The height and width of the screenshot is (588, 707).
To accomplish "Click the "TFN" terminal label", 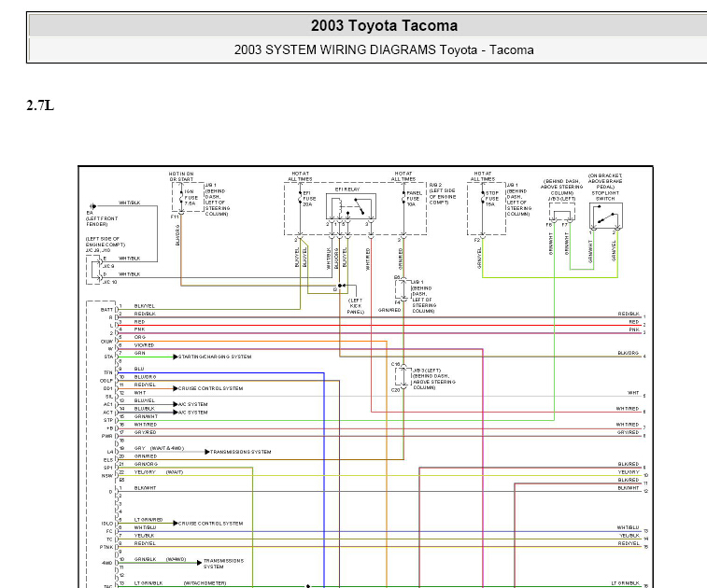I will [x=108, y=372].
